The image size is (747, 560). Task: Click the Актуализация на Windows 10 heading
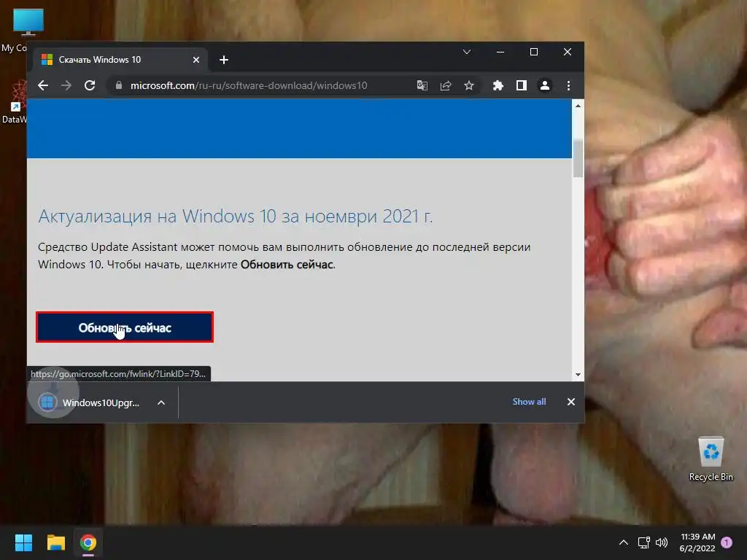(236, 216)
